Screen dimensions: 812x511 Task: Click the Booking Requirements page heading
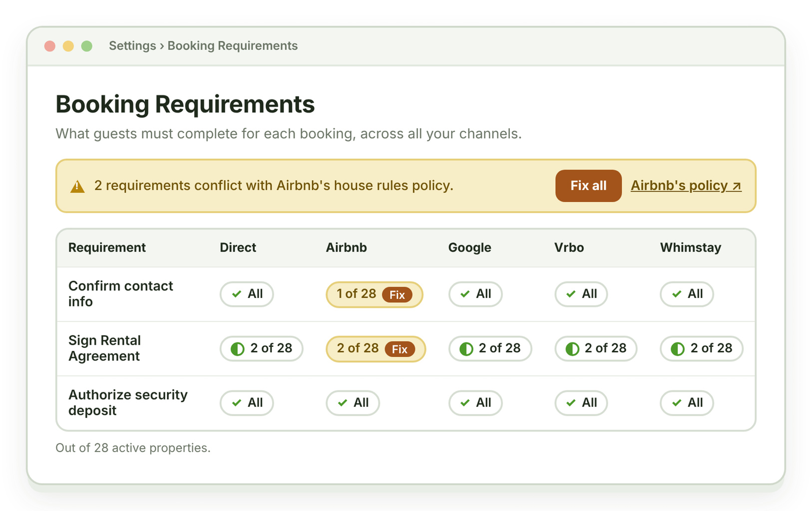point(185,105)
